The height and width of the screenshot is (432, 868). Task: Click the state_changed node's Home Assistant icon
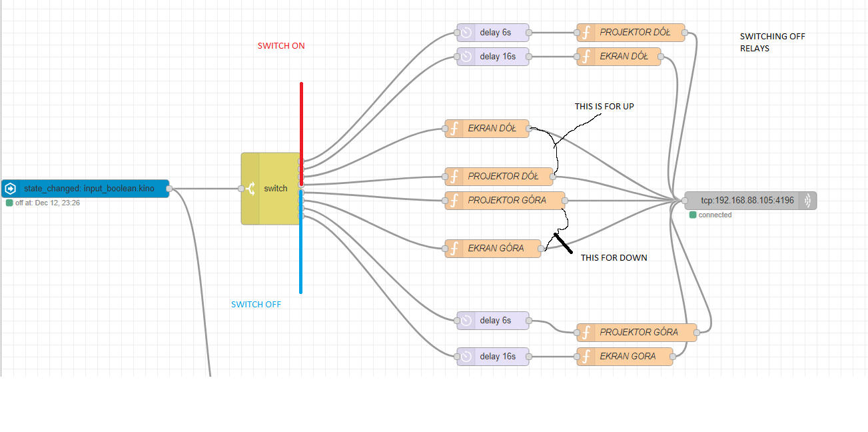[11, 189]
